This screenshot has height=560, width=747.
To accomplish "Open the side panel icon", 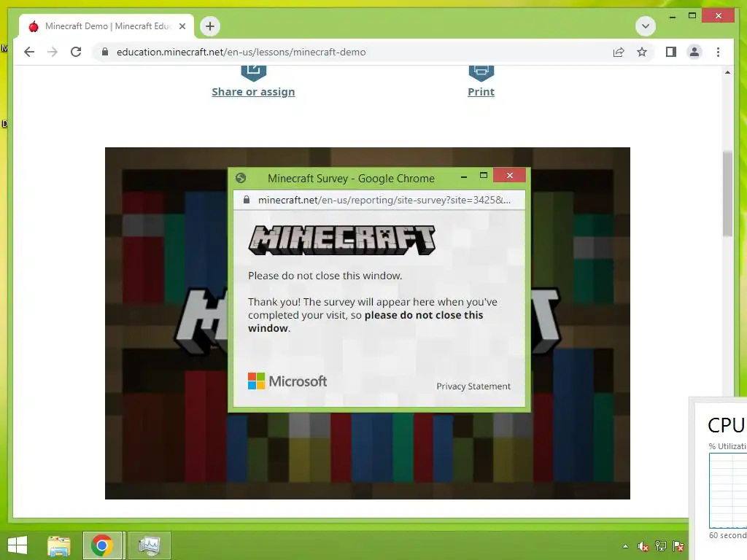I will click(671, 52).
